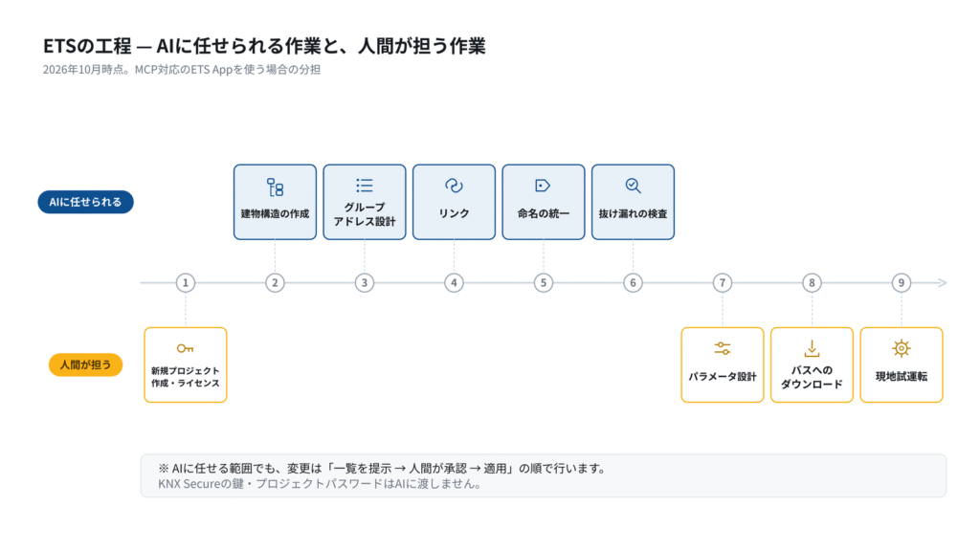Screen dimensions: 980x551
Task: Click the key icon above 新規プロジェクト作成・ライセンス
Action: click(x=185, y=348)
